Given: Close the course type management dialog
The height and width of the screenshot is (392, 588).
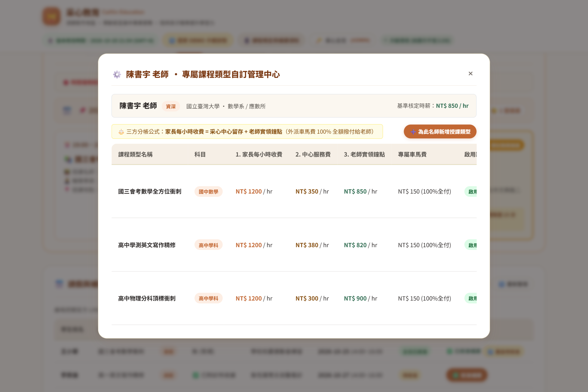Looking at the screenshot, I should pyautogui.click(x=470, y=73).
